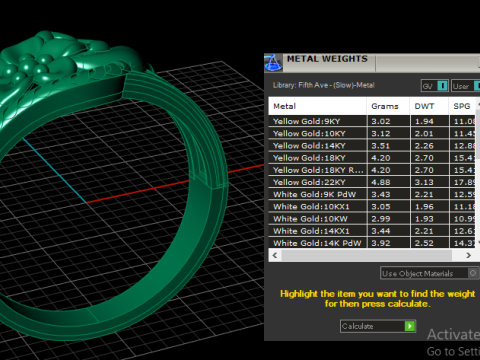Click the Calculate button
The image size is (480, 360).
point(378,326)
